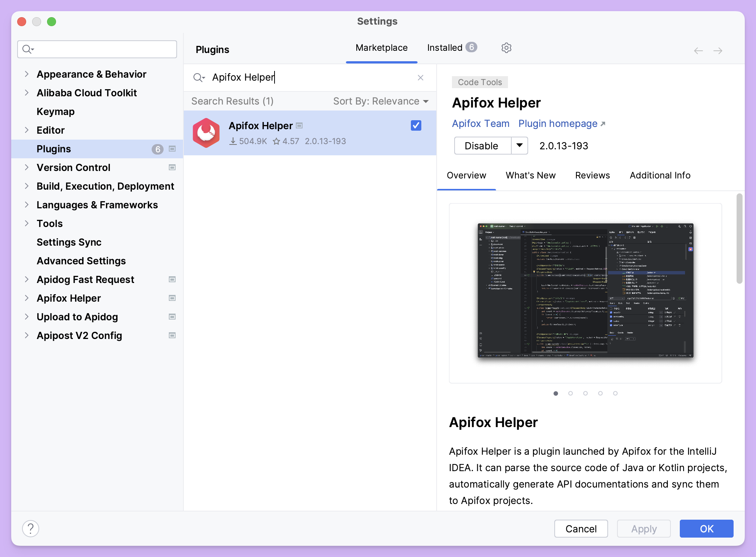Open the Reviews tab
Image resolution: width=756 pixels, height=557 pixels.
pyautogui.click(x=592, y=175)
